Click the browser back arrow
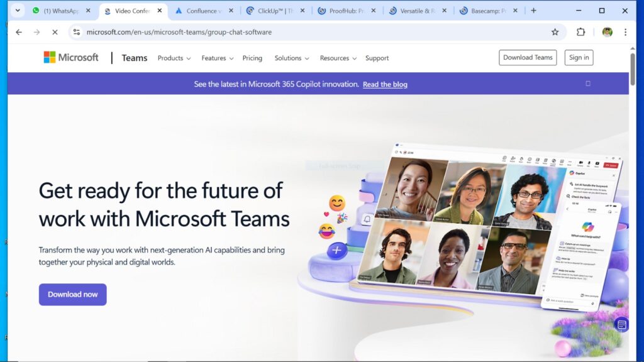The height and width of the screenshot is (362, 644). tap(19, 32)
